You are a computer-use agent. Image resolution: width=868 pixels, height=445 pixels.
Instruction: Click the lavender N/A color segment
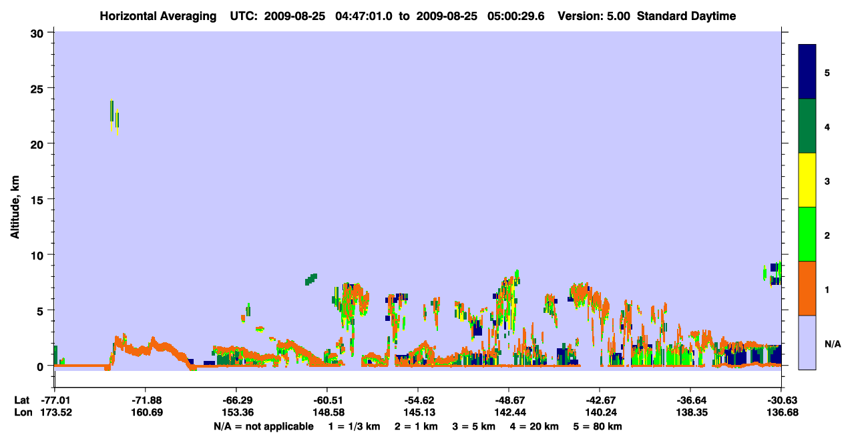[807, 342]
